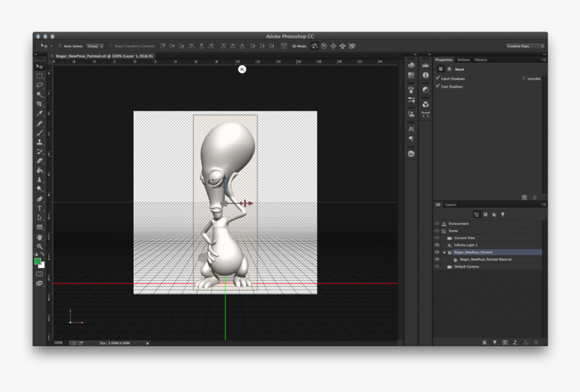Switch to the Layers tab

tap(451, 204)
